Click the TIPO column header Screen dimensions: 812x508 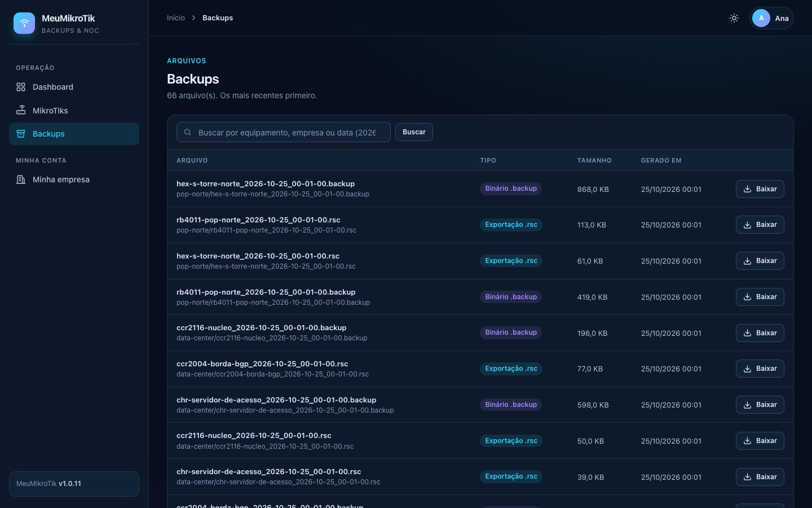pos(488,160)
